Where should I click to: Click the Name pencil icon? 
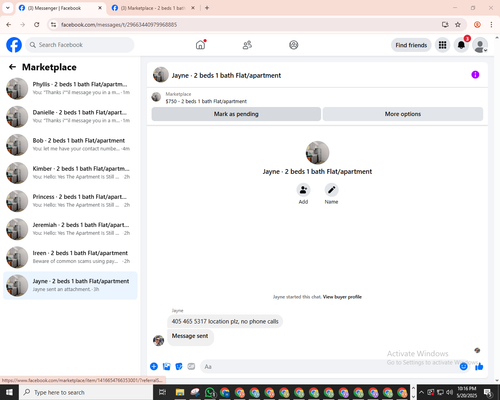click(331, 190)
